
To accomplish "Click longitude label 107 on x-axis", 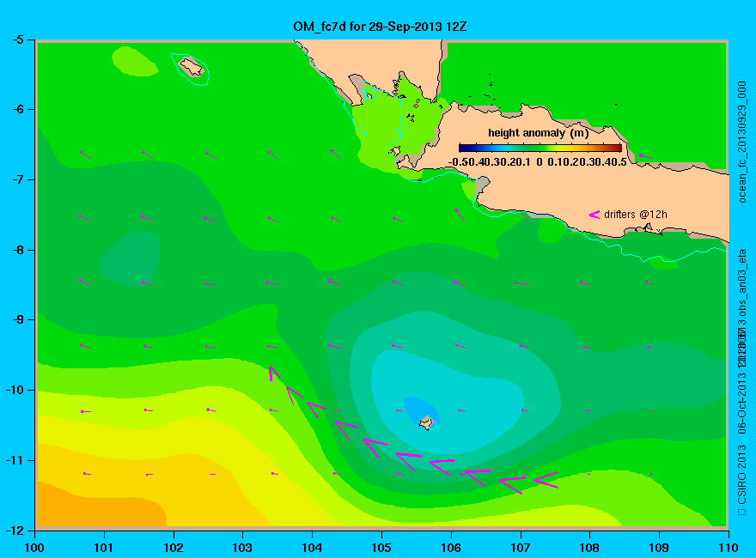I will tap(521, 548).
